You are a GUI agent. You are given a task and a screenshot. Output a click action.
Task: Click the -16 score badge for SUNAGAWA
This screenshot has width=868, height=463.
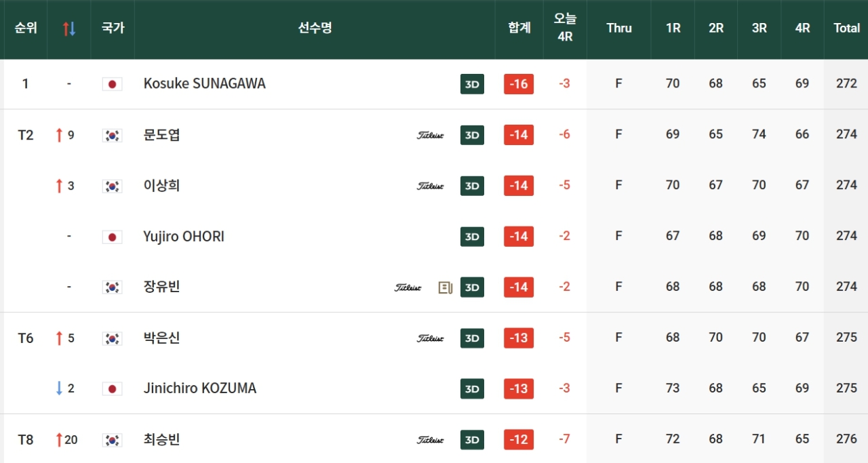[519, 84]
